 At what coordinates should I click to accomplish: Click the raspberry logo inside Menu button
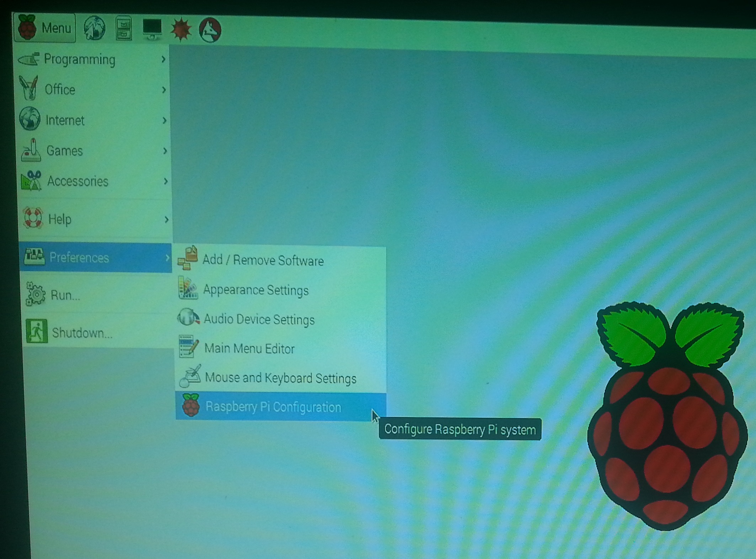point(27,27)
